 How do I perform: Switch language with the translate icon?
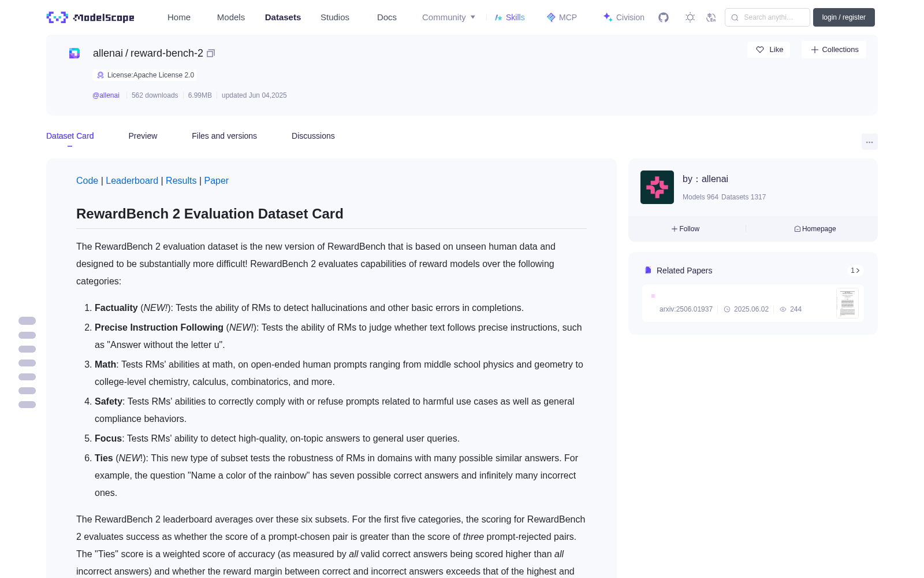[x=711, y=17]
